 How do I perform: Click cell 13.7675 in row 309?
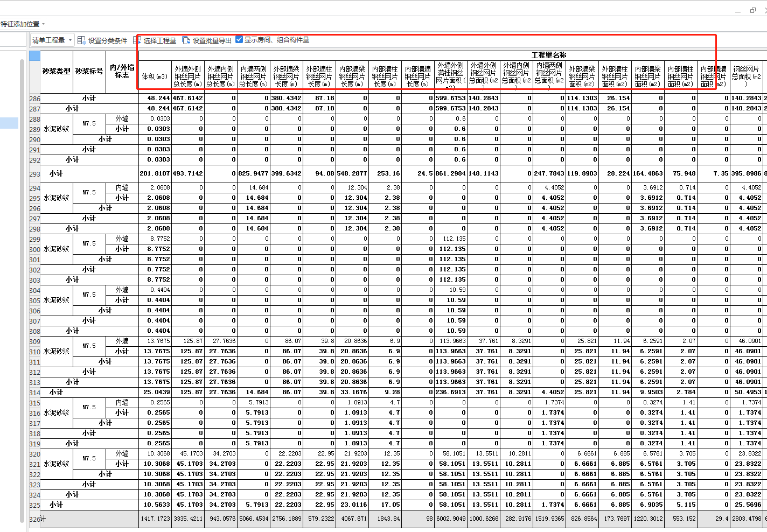click(155, 341)
